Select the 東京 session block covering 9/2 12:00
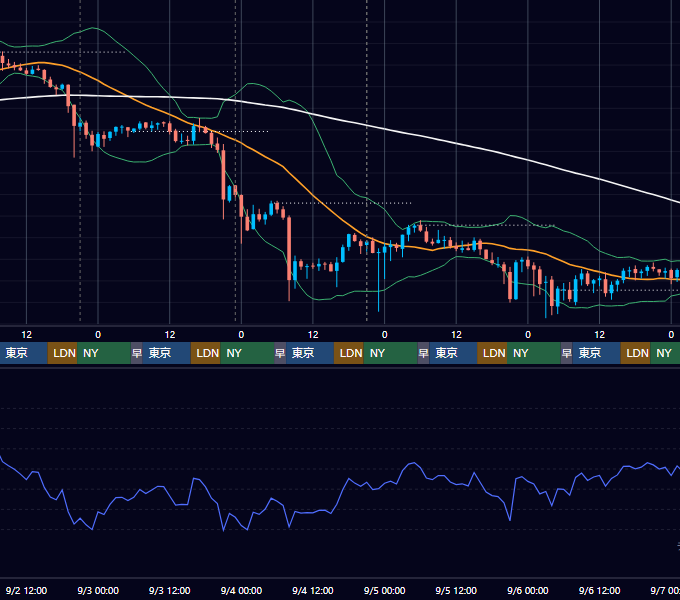This screenshot has width=680, height=600. (23, 353)
